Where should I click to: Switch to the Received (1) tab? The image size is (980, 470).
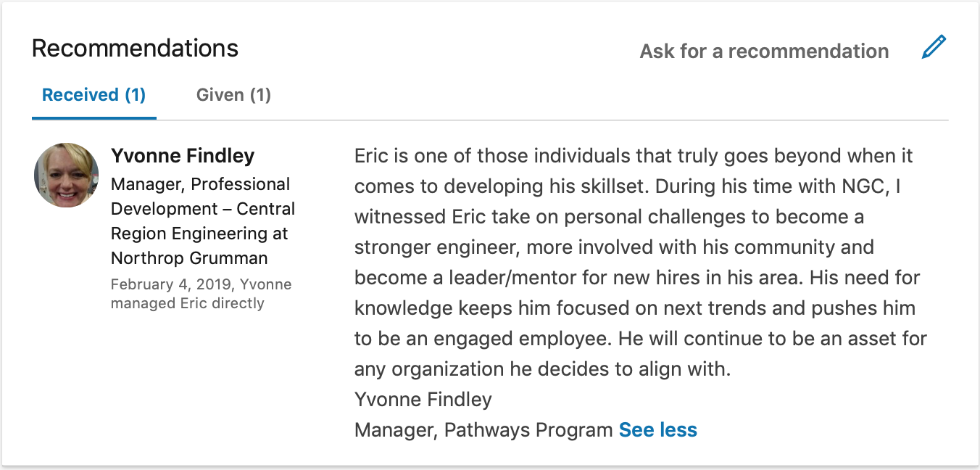(x=94, y=95)
